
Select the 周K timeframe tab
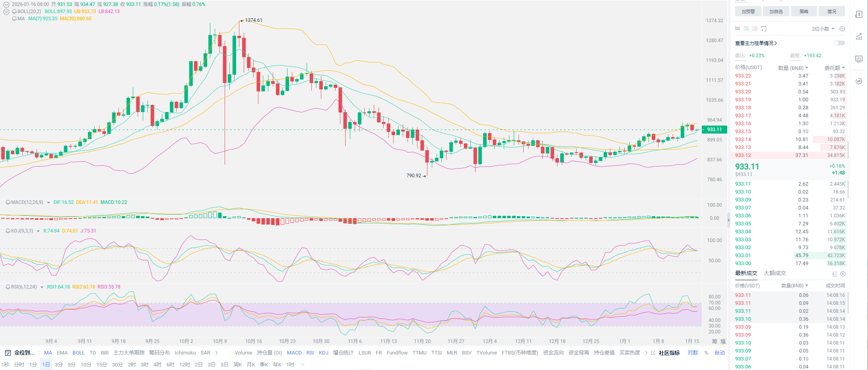coord(238,364)
